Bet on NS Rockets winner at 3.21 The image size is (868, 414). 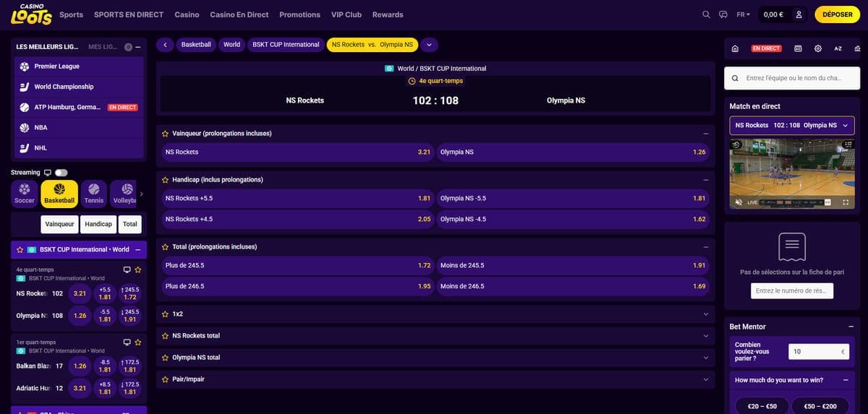pos(297,152)
